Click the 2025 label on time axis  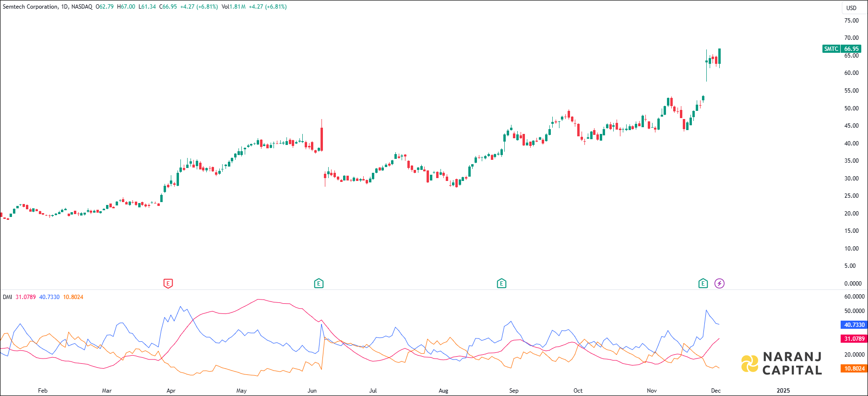point(783,391)
